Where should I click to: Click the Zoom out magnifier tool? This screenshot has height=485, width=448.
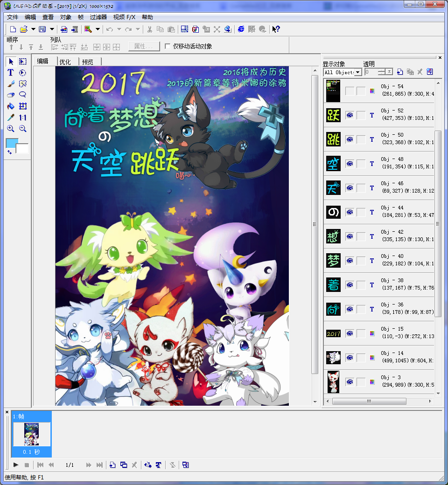22,129
